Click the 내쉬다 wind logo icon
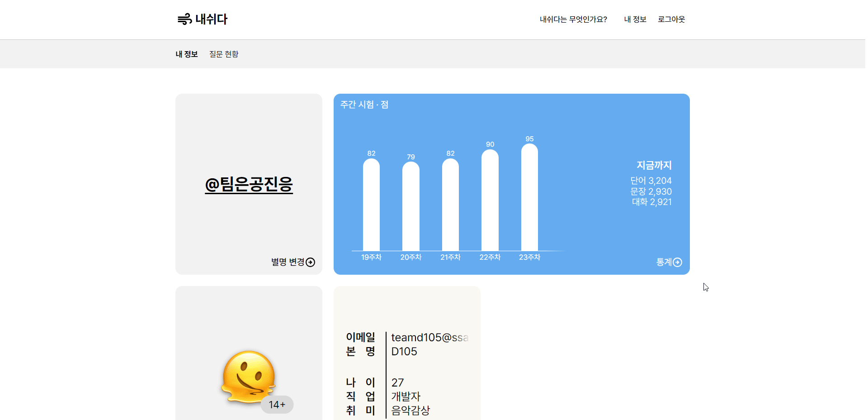The height and width of the screenshot is (420, 868). (184, 19)
